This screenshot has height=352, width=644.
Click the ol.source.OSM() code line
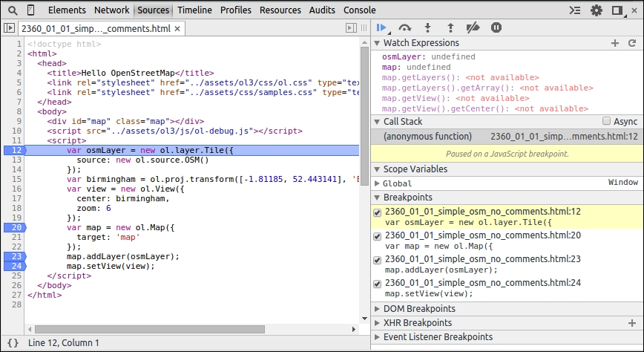[142, 160]
